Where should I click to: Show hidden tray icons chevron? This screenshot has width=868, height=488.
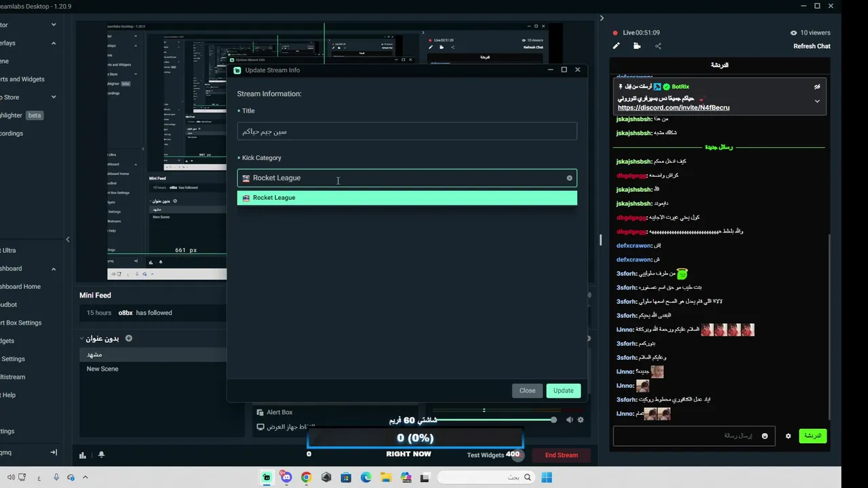[85, 478]
